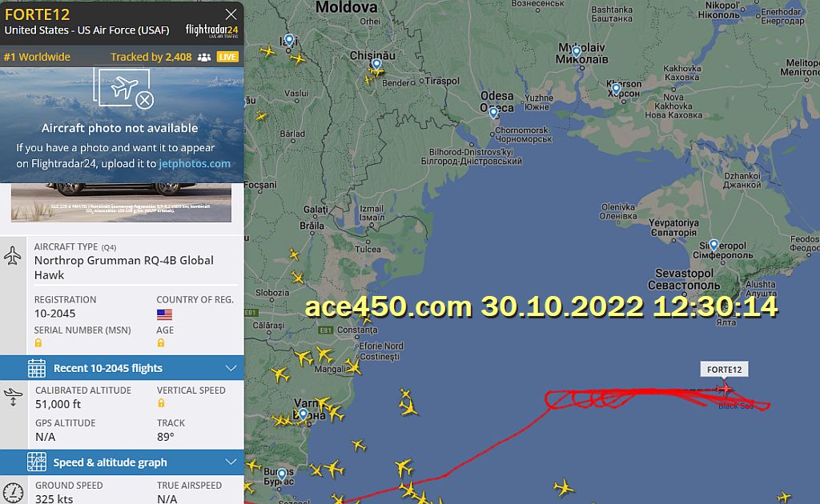Select the Mykolaiv airport pin
Screen dimensions: 820x504
point(577,52)
